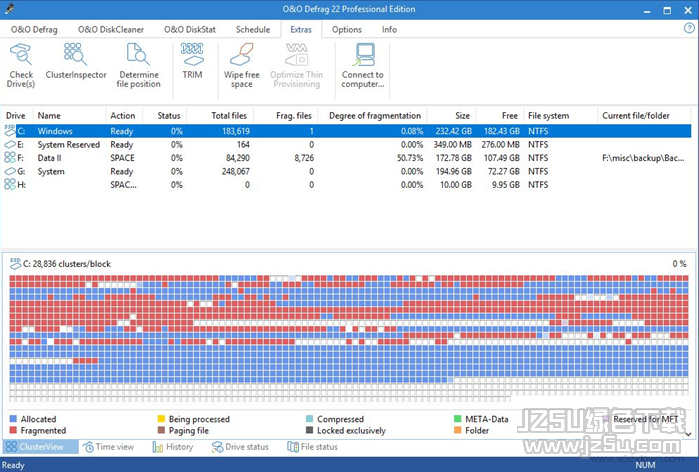Screen dimensions: 699x472
Task: Click the red Fragmented legend swatch
Action: point(13,430)
